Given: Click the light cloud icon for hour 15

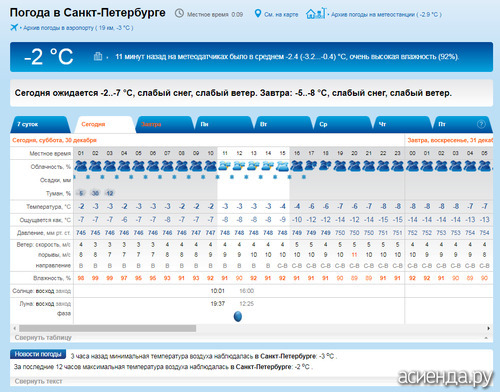Looking at the screenshot, I should pyautogui.click(x=282, y=166).
